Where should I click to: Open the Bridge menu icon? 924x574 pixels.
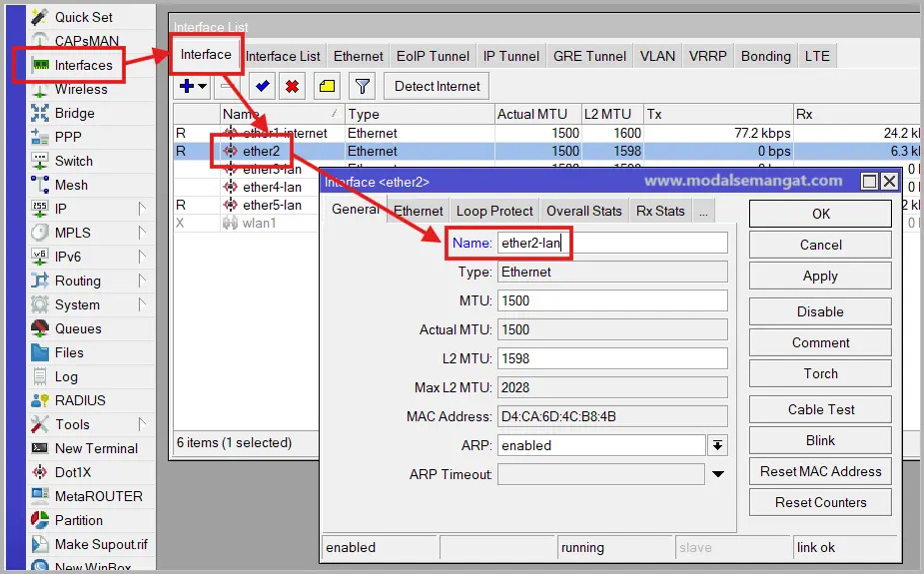pos(40,113)
